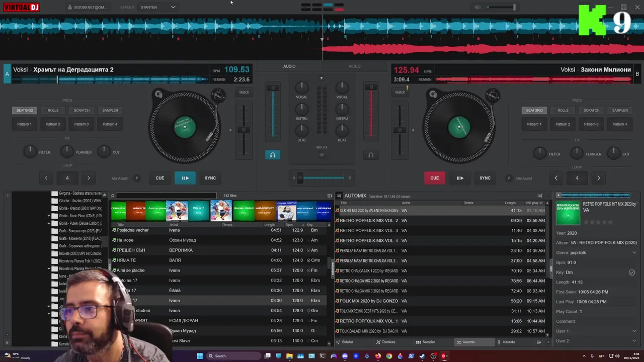644x362 pixels.
Task: Select the RETRO POPFOLK MIX VOL. 3 automix row
Action: pyautogui.click(x=440, y=230)
